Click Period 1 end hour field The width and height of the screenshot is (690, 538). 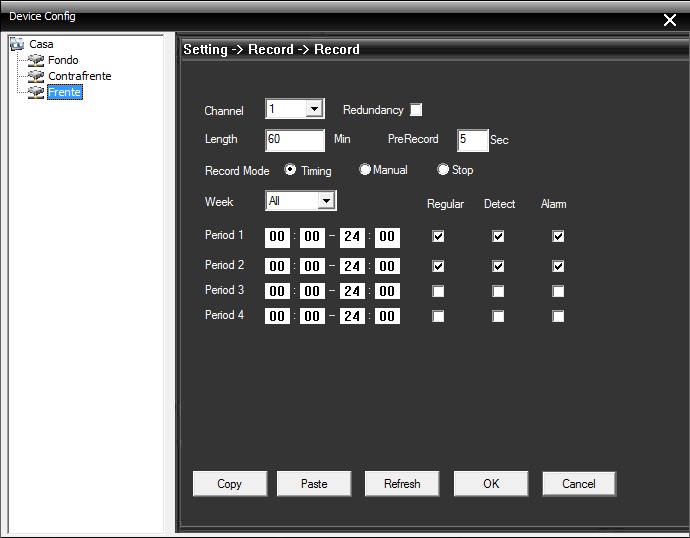352,237
